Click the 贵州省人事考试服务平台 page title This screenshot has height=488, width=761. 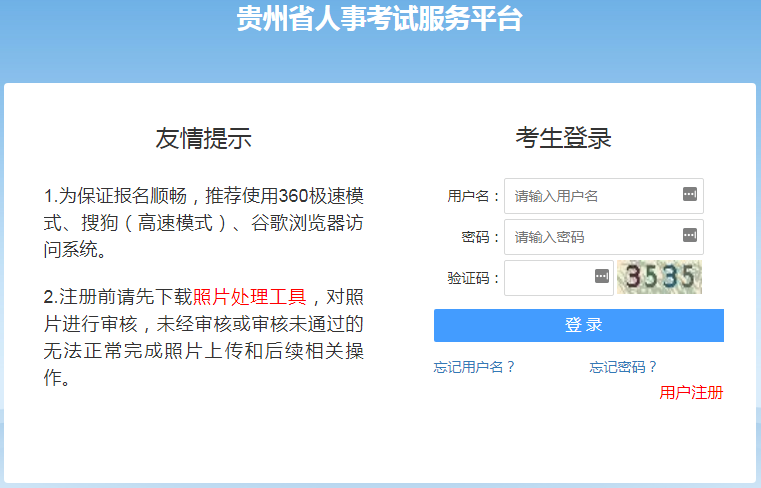(379, 19)
